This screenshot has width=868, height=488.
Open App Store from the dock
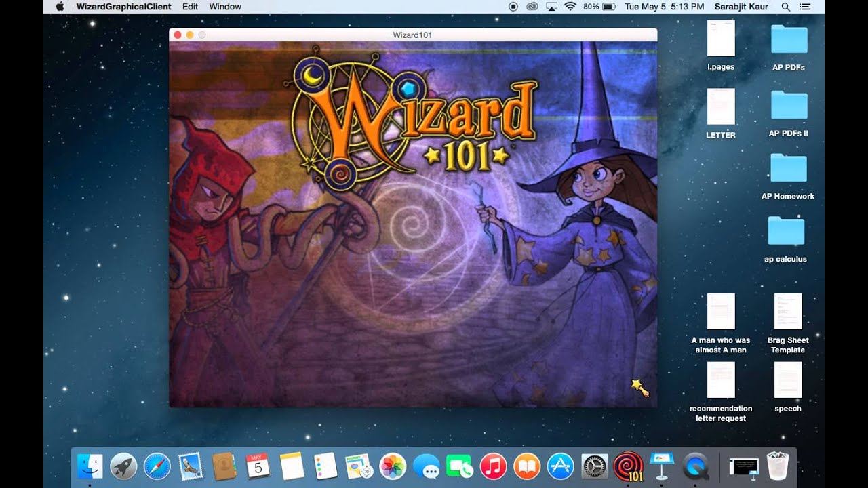[x=561, y=466]
